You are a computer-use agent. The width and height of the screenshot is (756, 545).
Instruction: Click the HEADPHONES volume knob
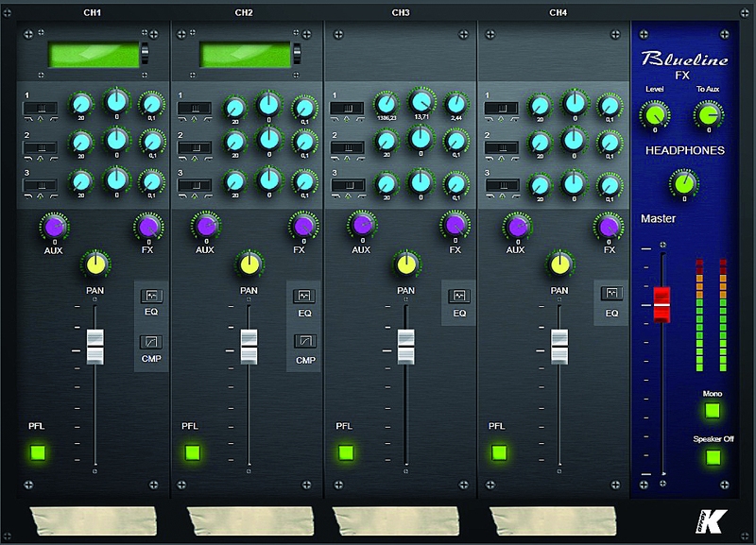click(684, 183)
